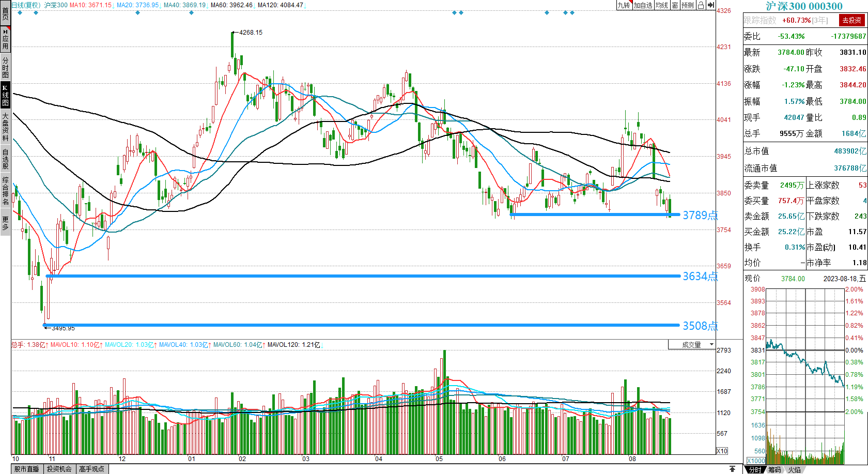
Task: Switch to 分时图 sidebar tab
Action: [5, 67]
